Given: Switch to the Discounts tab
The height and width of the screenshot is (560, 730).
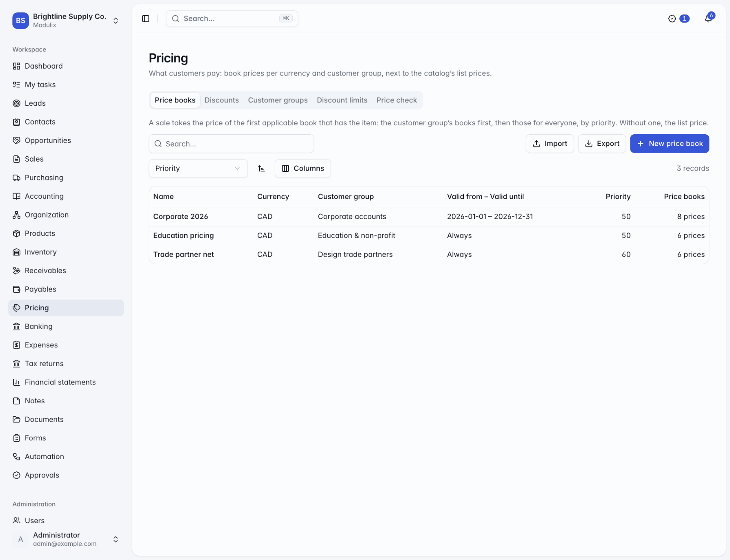Looking at the screenshot, I should pos(222,100).
